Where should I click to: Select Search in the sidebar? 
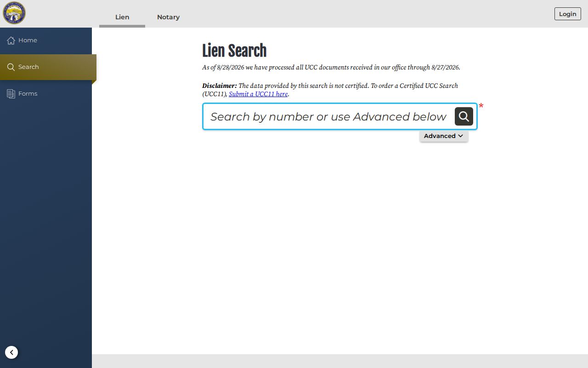tap(48, 67)
